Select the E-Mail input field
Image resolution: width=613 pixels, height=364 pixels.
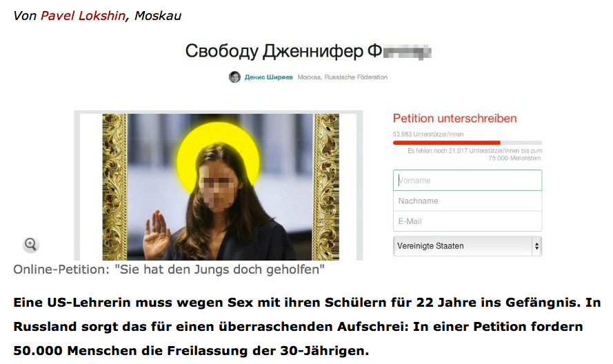coord(468,221)
